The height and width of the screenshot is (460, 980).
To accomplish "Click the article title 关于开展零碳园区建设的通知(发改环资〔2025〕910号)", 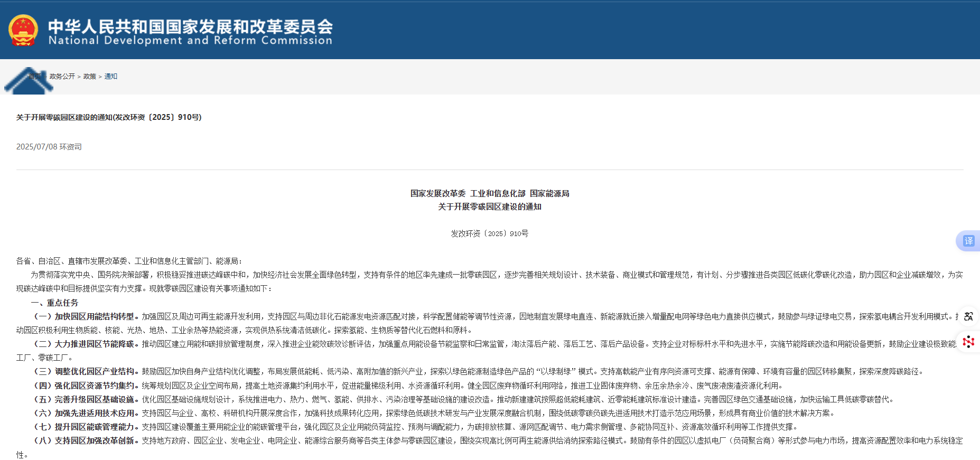I will click(109, 117).
